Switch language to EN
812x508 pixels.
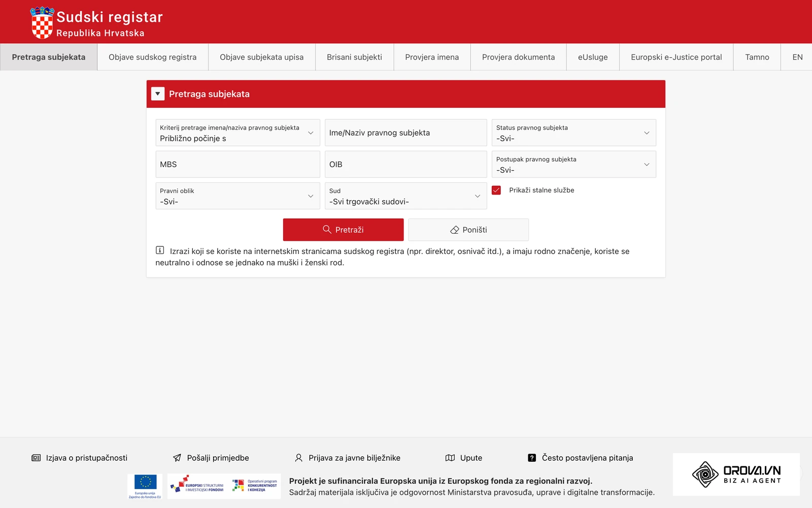coord(797,57)
